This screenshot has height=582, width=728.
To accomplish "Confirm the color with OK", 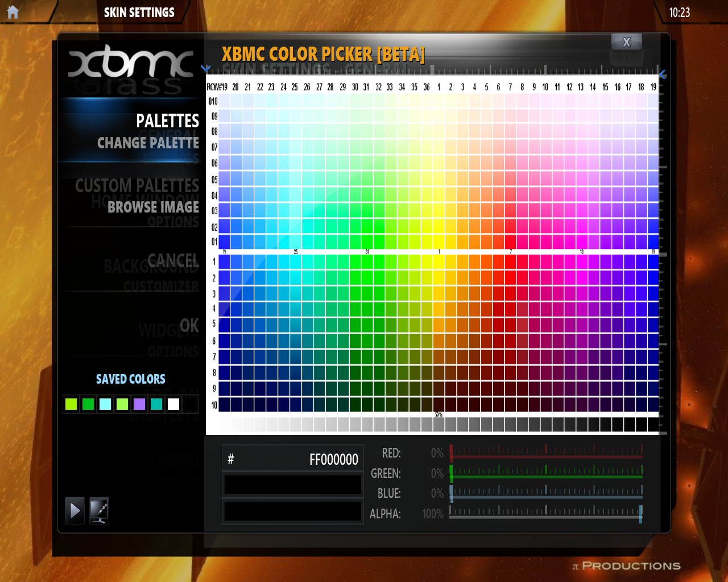I will click(189, 325).
